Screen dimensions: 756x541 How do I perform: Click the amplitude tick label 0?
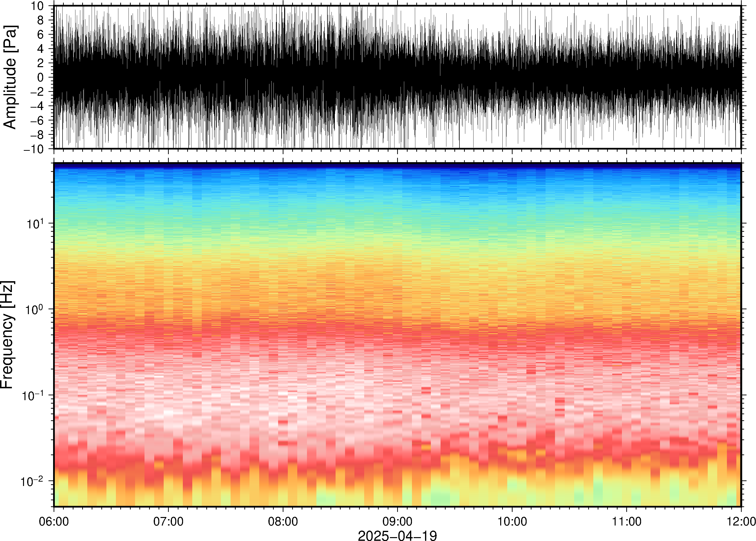[41, 77]
